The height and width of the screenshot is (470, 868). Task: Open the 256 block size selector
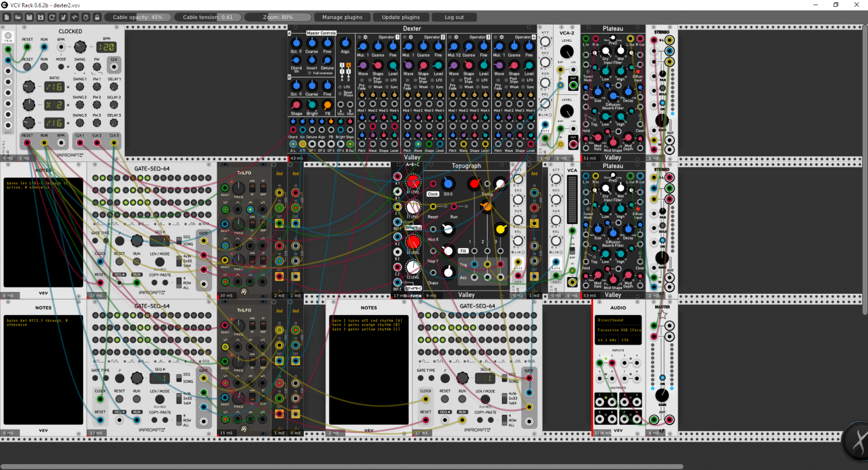pos(631,340)
